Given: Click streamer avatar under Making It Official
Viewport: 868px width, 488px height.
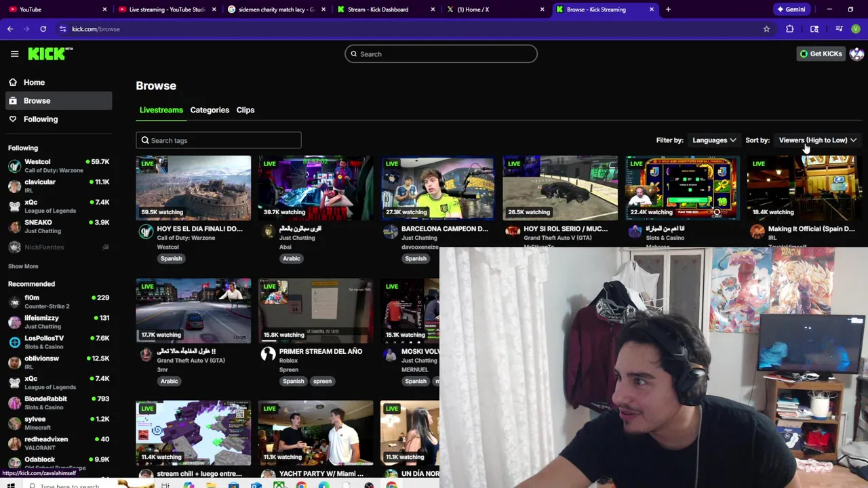Looking at the screenshot, I should pos(757,232).
